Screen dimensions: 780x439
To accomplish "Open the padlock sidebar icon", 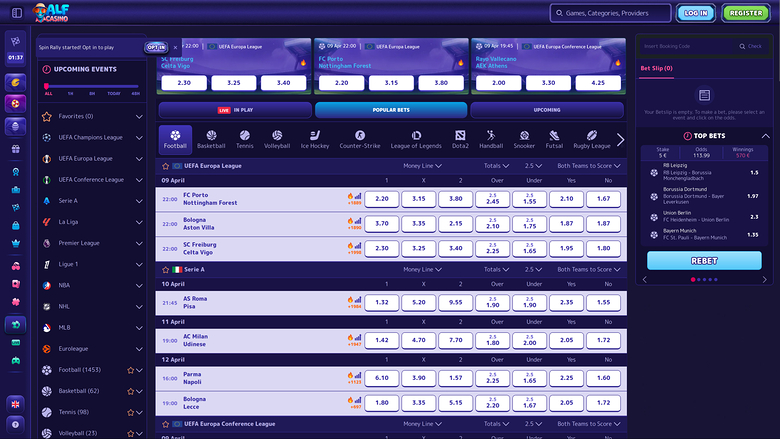I will [x=16, y=225].
